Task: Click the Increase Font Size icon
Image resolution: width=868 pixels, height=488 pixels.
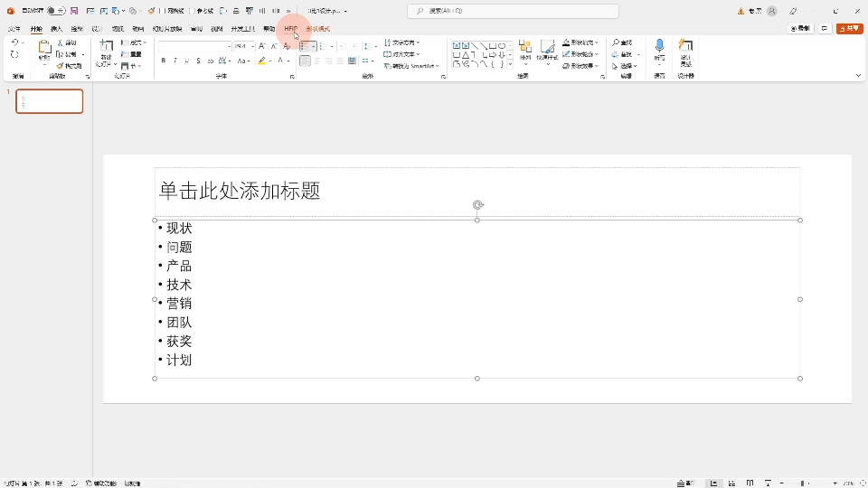Action: click(262, 46)
